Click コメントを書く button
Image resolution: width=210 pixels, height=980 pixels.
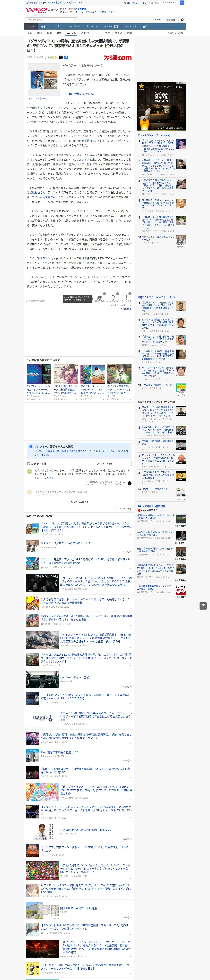pyautogui.click(x=105, y=464)
